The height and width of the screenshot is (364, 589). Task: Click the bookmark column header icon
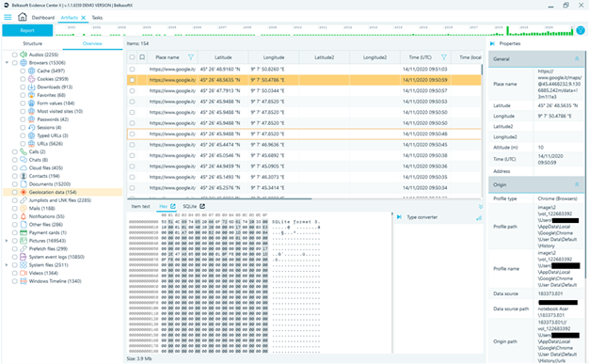[142, 57]
